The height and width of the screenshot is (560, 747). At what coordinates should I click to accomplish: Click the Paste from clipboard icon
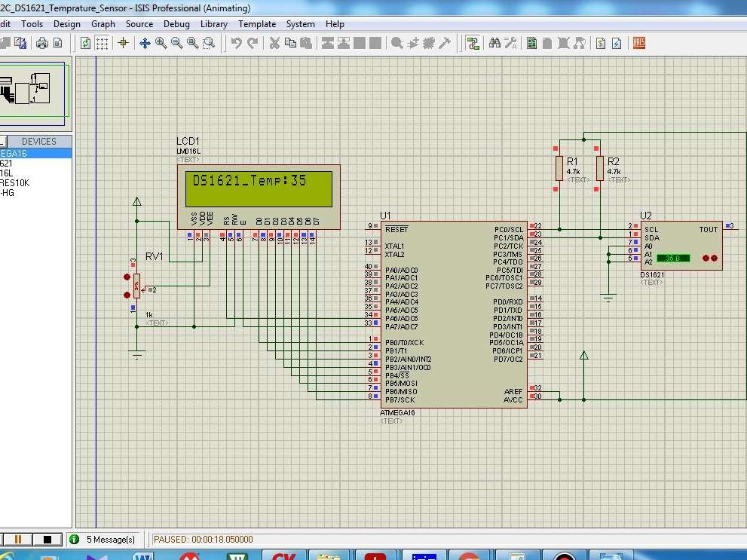point(306,43)
